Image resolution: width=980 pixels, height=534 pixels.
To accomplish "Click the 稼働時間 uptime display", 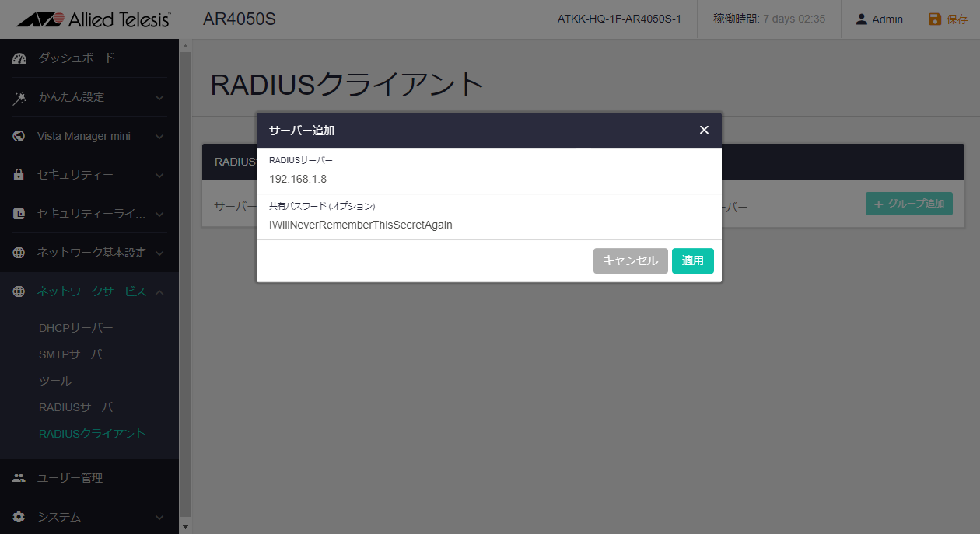I will coord(769,19).
